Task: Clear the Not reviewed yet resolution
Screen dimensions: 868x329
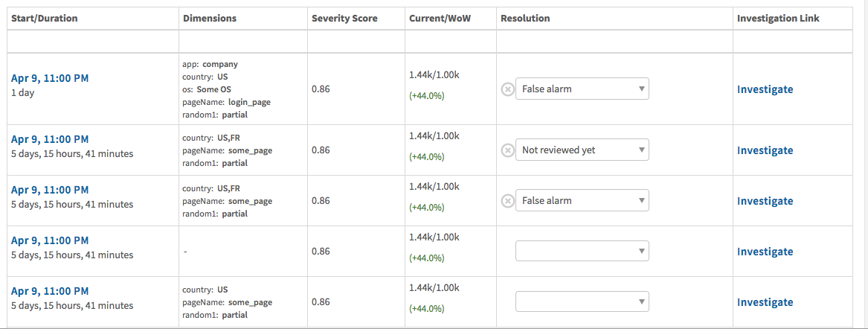Action: click(507, 150)
